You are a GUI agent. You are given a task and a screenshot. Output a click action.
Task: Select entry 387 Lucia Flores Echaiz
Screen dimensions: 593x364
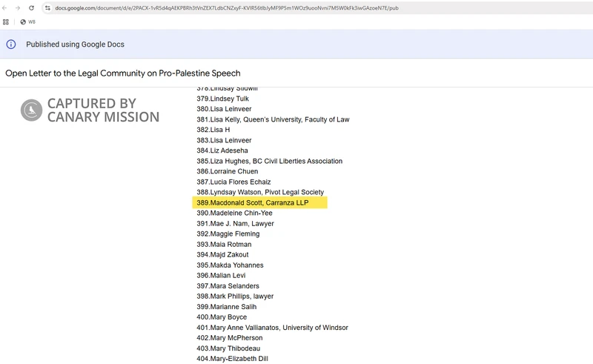point(233,182)
